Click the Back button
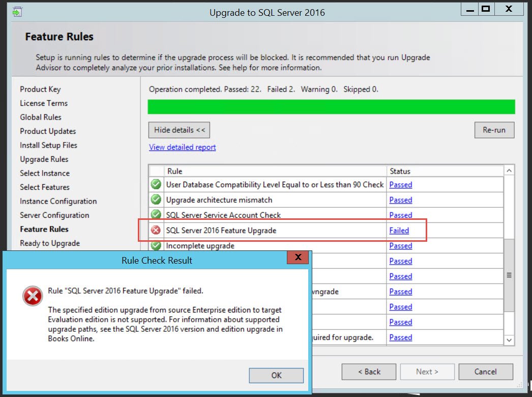The width and height of the screenshot is (532, 397). tap(369, 372)
